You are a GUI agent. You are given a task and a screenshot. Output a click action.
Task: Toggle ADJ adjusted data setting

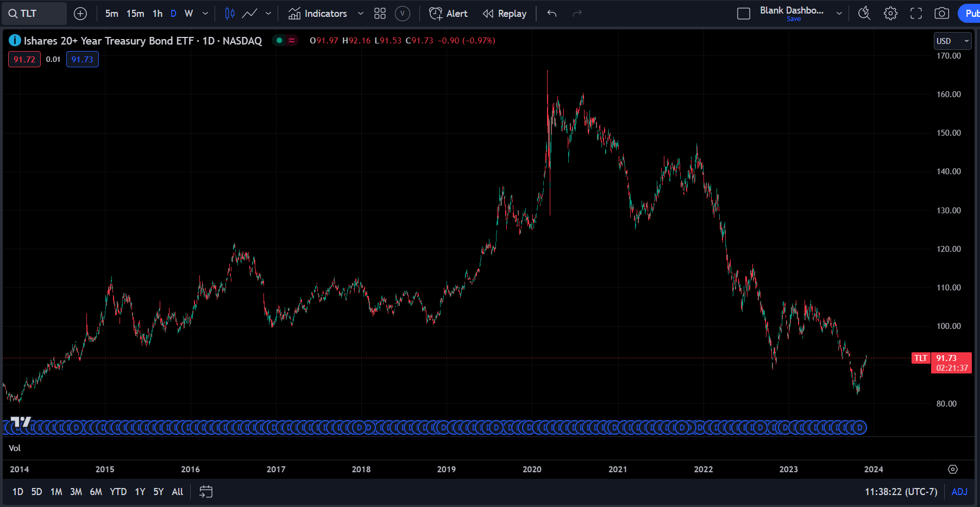pos(959,492)
